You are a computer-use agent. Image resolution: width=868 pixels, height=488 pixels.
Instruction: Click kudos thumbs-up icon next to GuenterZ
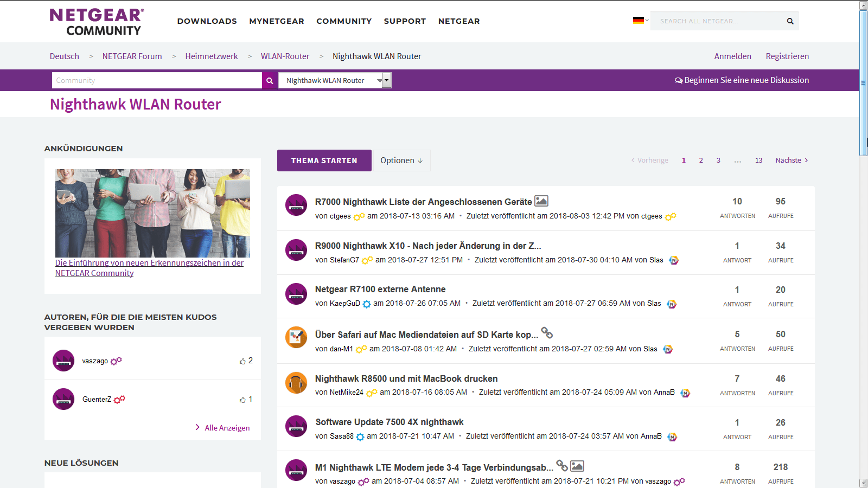coord(242,400)
